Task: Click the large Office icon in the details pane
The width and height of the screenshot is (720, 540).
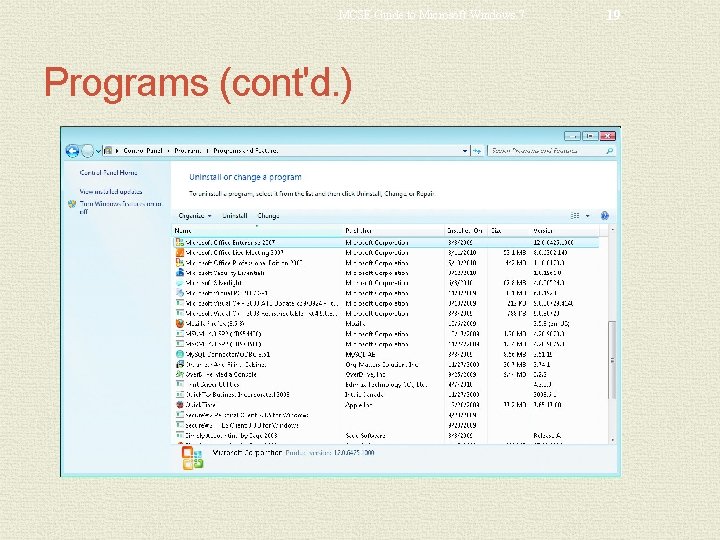Action: click(192, 458)
